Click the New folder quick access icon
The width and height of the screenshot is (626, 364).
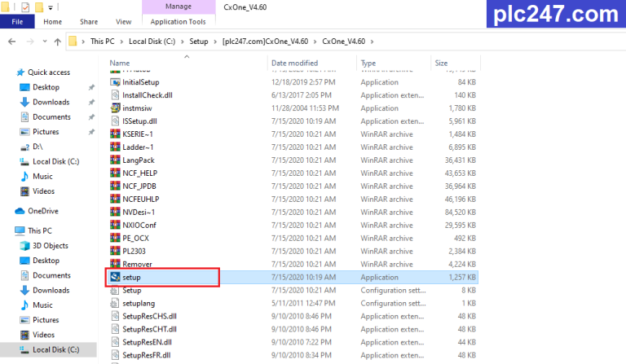(x=39, y=7)
